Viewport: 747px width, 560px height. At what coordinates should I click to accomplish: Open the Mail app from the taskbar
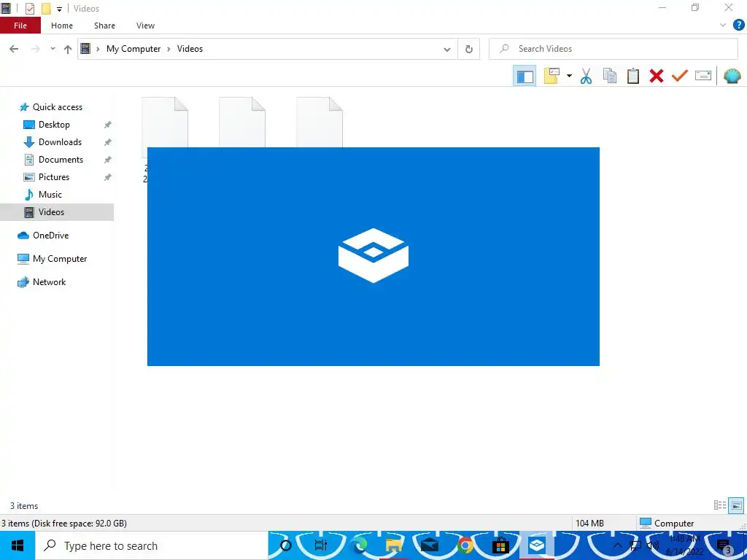tap(429, 545)
